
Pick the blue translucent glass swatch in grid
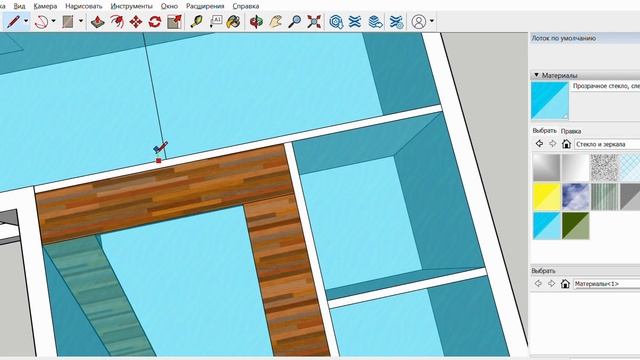coord(546,225)
